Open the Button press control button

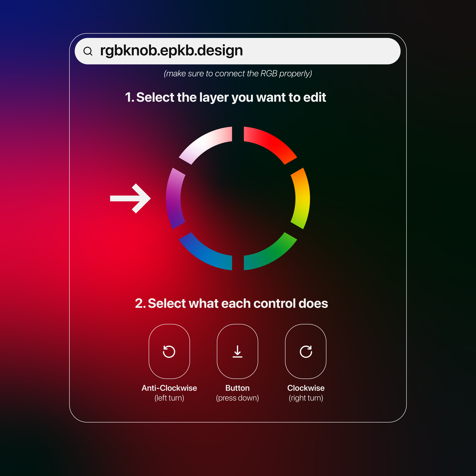(238, 351)
